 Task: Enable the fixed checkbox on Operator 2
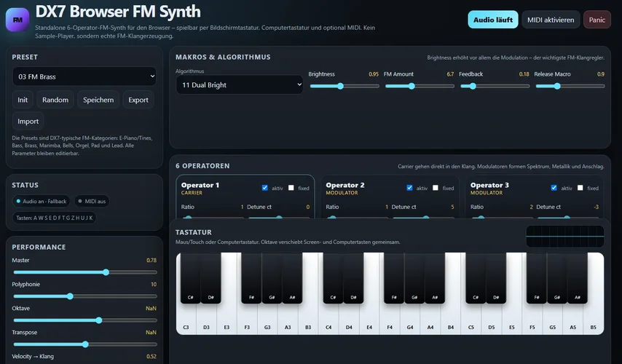(x=436, y=188)
